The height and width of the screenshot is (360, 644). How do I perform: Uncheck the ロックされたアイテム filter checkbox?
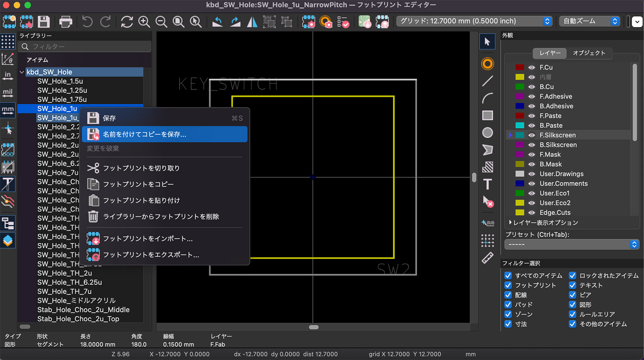tap(572, 276)
